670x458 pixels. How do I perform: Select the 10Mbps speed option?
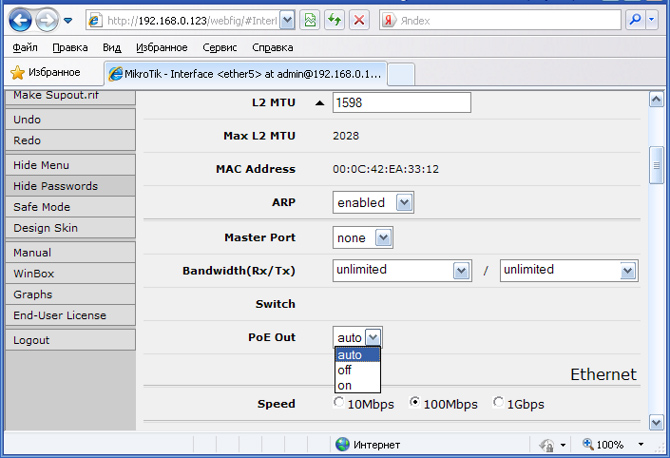(x=339, y=404)
